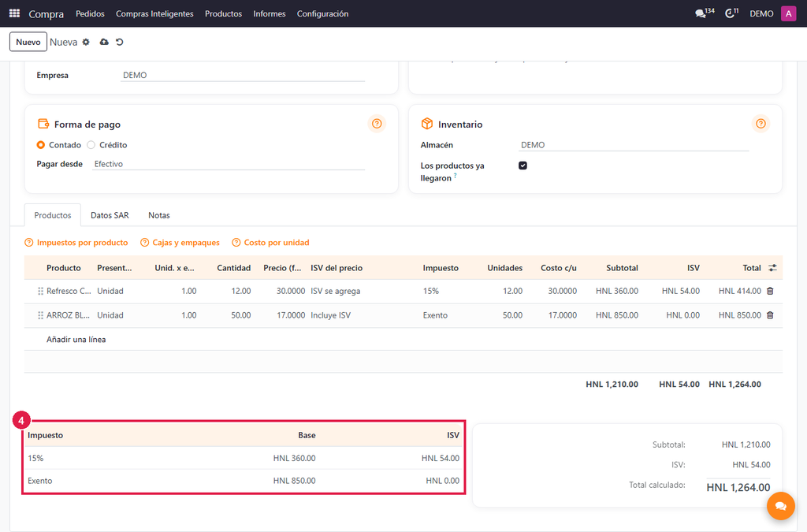Save the record with the cloud upload icon

tap(104, 43)
